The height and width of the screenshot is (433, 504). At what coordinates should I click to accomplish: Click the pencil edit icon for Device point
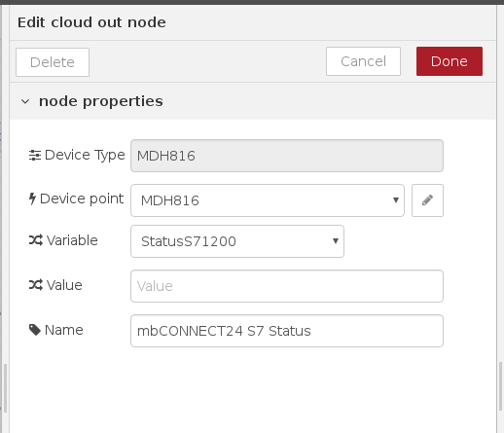tap(427, 200)
